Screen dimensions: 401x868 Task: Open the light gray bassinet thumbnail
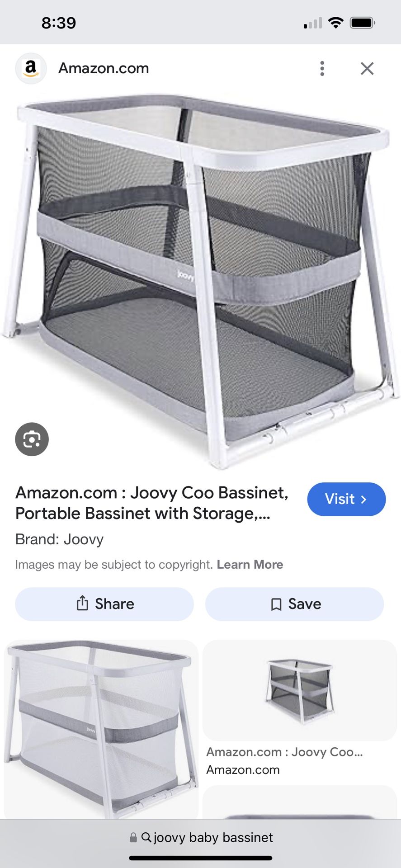tap(101, 729)
